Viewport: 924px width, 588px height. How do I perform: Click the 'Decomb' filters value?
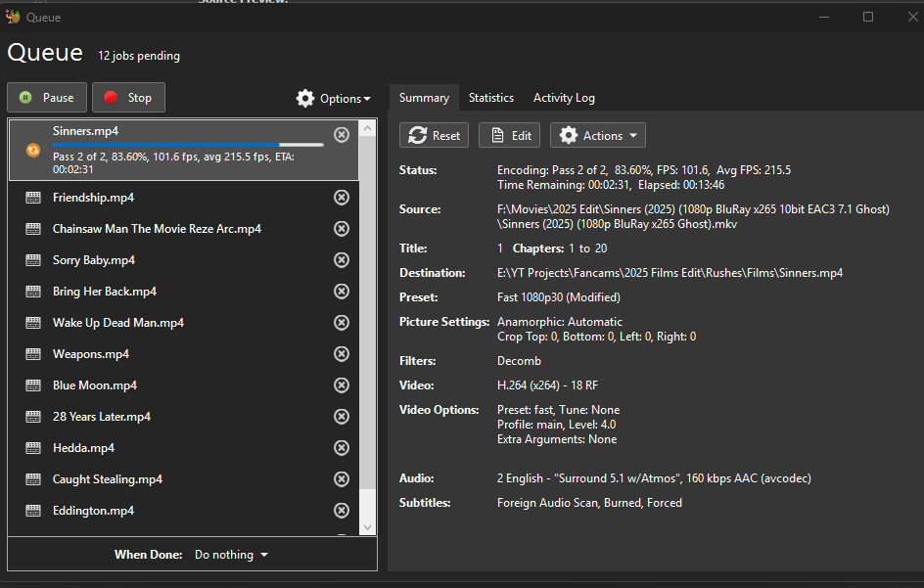[x=519, y=361]
